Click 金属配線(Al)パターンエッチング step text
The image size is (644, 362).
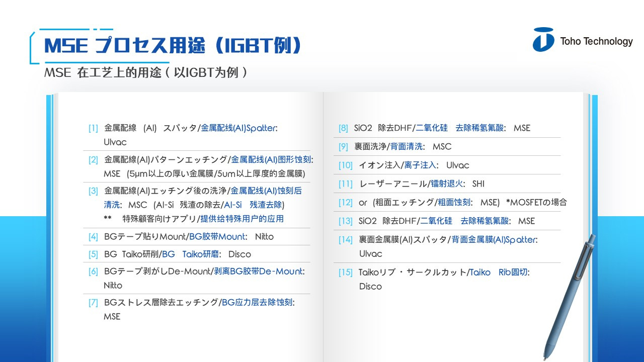166,160
